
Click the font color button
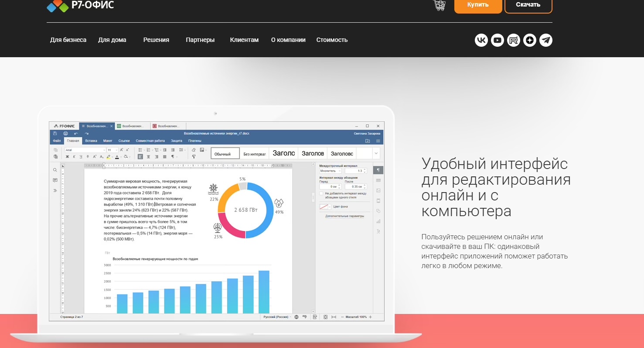coord(117,156)
